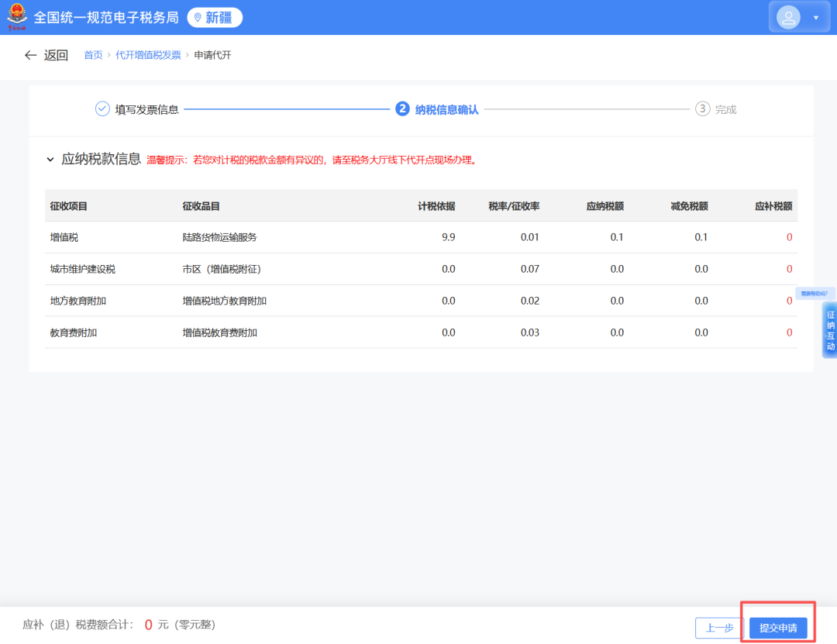Select the 填写发票信息 step
The height and width of the screenshot is (644, 837).
(146, 109)
